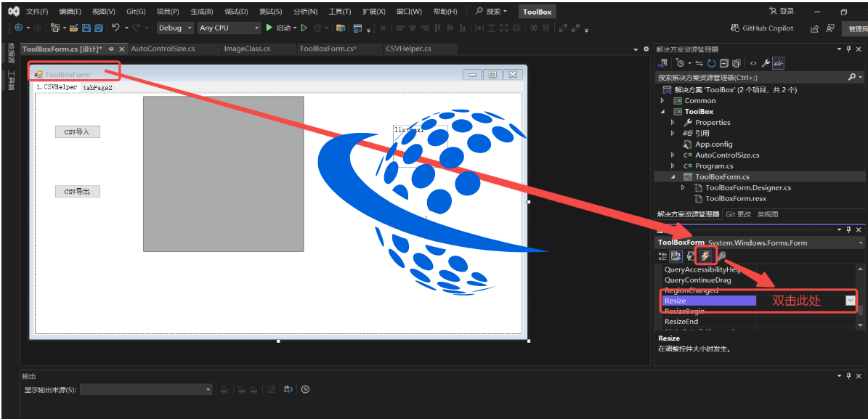Click the send feedback icon
This screenshot has width=868, height=419.
tap(830, 28)
